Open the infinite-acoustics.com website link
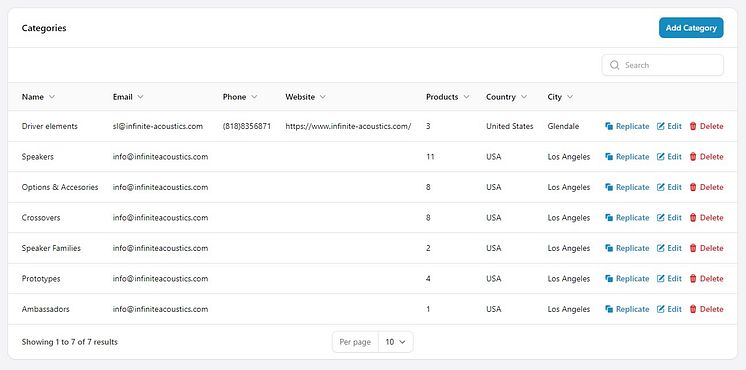This screenshot has width=746, height=370. (x=348, y=127)
